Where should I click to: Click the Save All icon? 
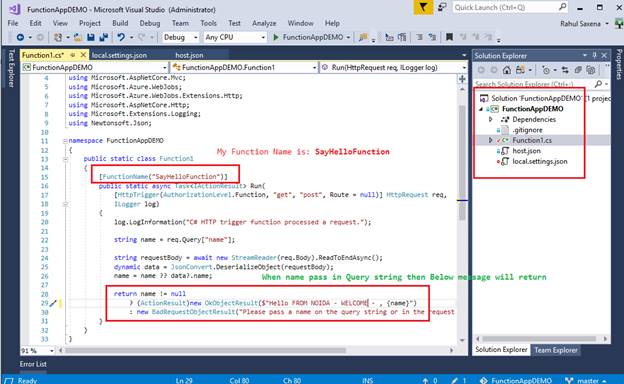[x=103, y=37]
